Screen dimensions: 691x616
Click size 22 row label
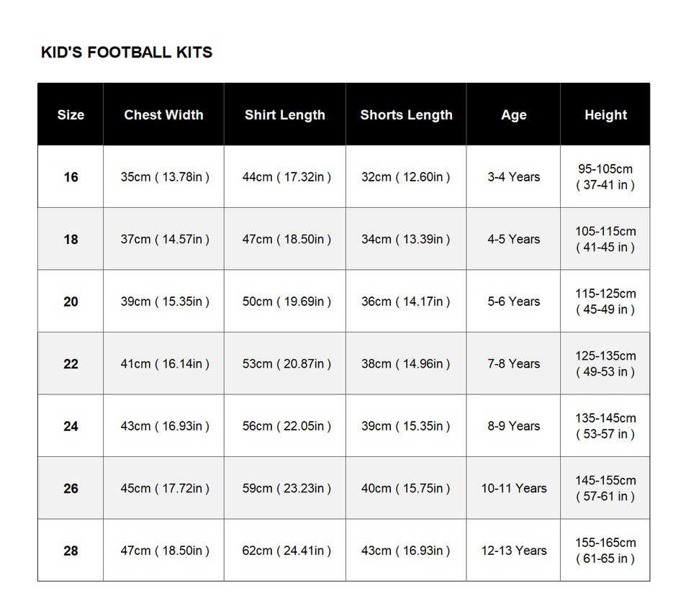(x=71, y=364)
